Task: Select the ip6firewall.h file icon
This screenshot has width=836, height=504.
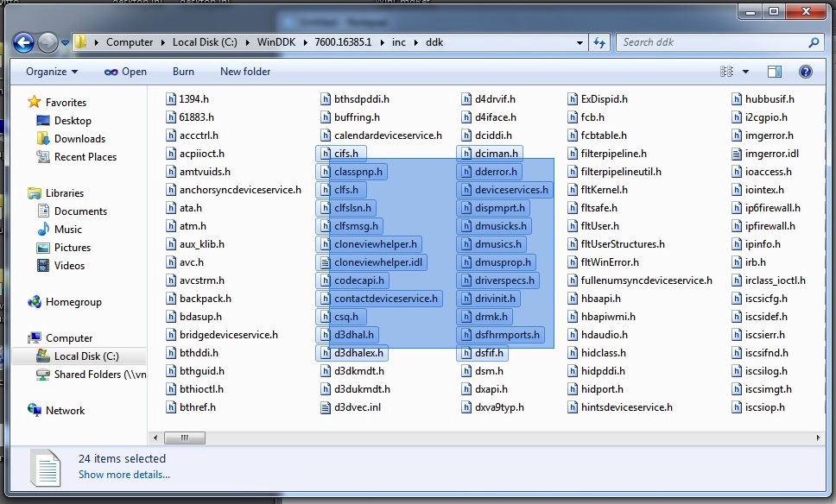Action: coord(737,208)
